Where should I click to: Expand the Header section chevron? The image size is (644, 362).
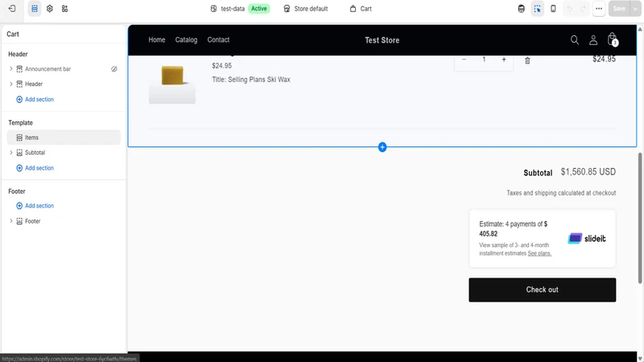tap(11, 84)
